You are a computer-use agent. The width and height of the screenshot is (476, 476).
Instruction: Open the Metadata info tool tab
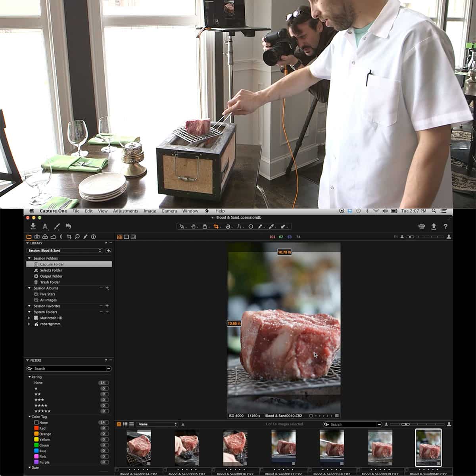point(94,237)
